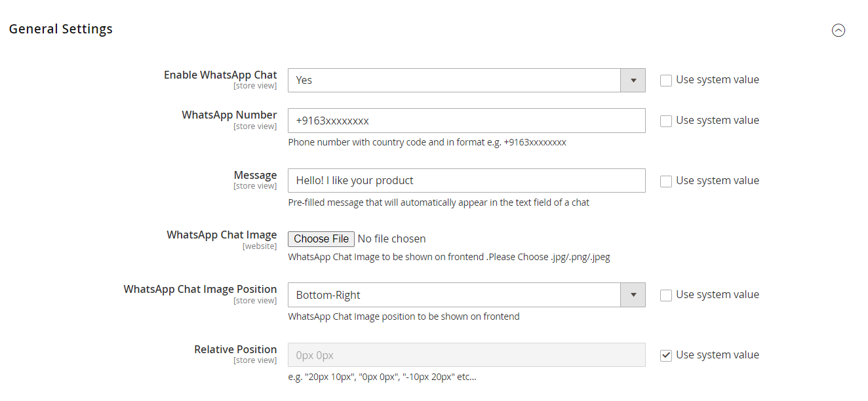Click the disabled Relative Position field

466,355
